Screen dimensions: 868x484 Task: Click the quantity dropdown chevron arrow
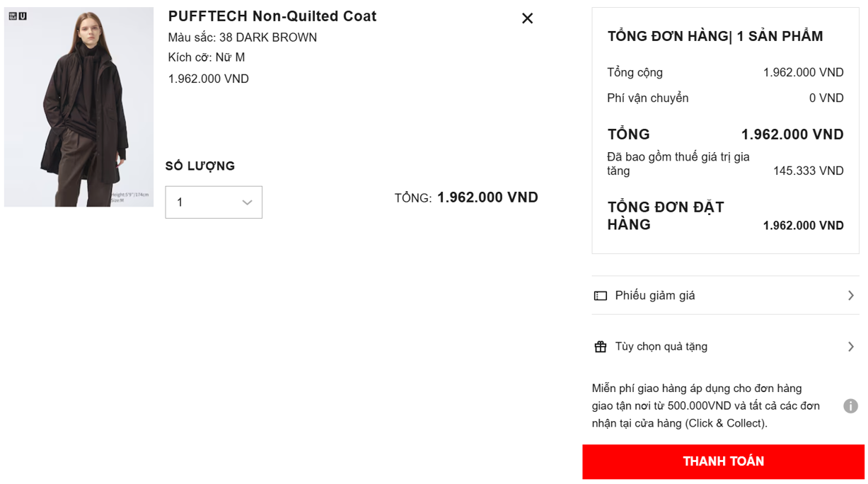pyautogui.click(x=247, y=203)
